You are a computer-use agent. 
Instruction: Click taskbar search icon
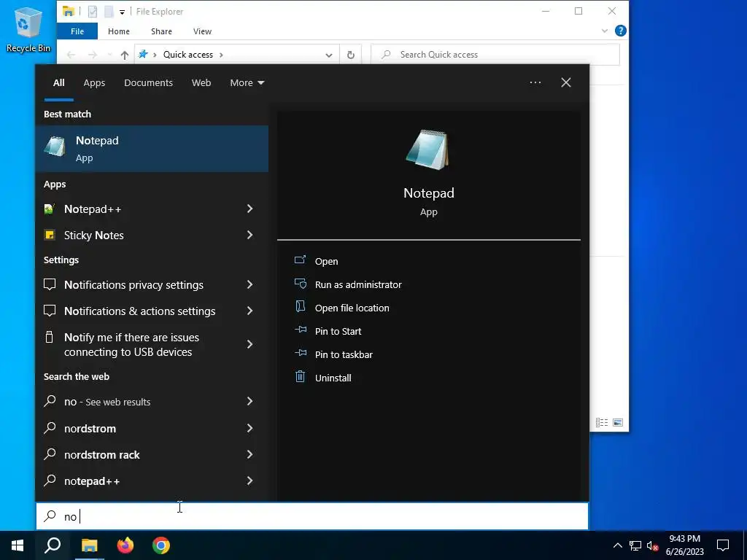[x=53, y=545]
